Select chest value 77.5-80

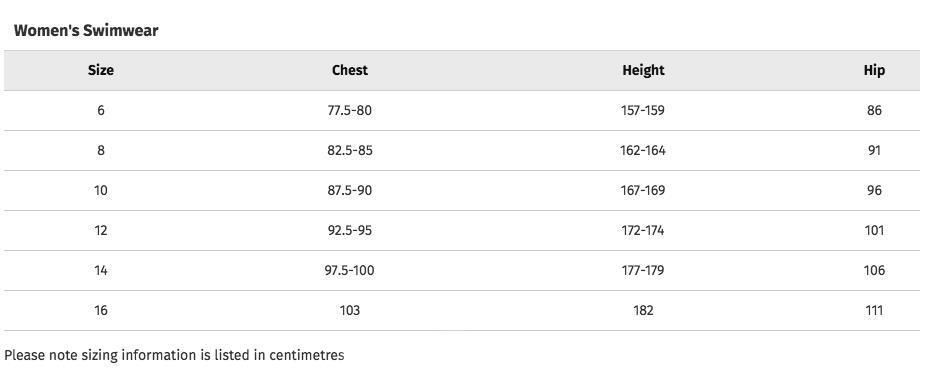point(350,110)
